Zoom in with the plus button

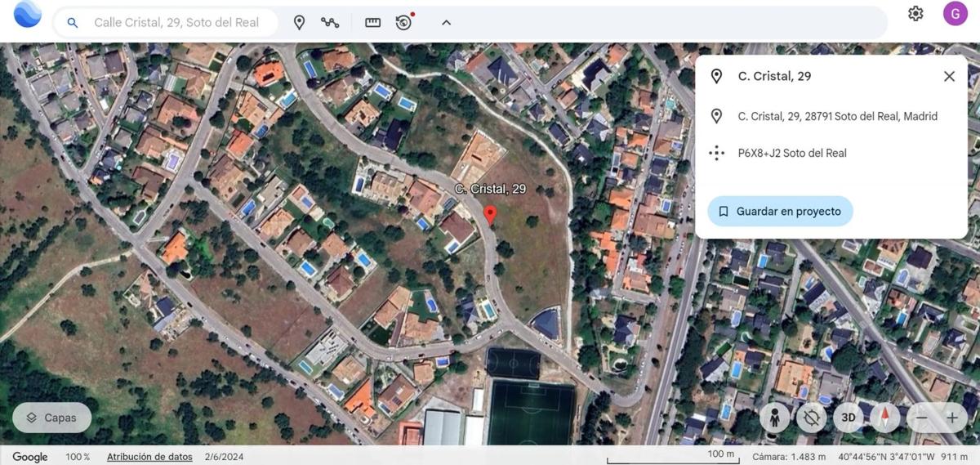tap(951, 418)
